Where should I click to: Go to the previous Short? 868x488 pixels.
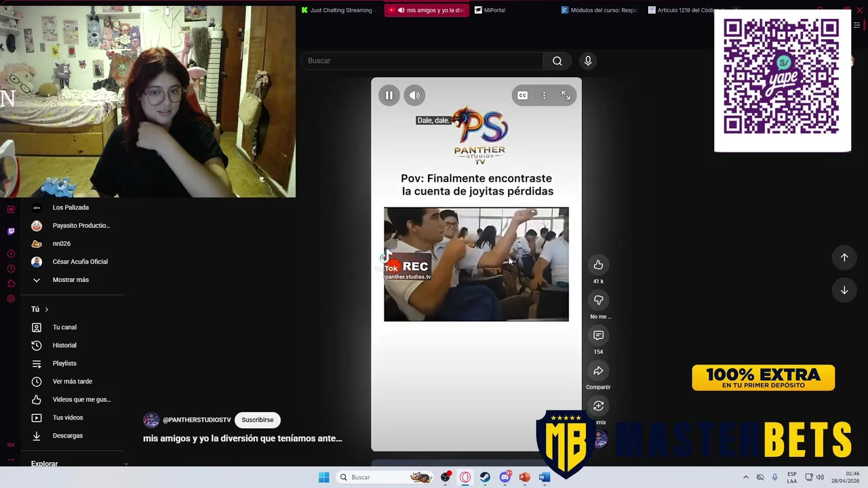click(844, 258)
